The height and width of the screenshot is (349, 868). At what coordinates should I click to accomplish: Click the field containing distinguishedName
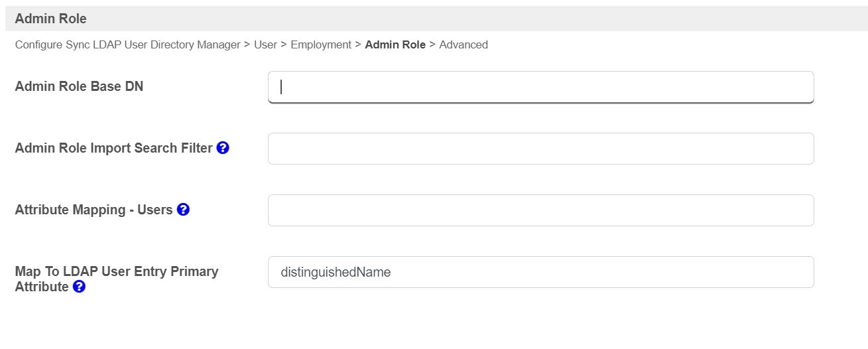click(x=540, y=272)
